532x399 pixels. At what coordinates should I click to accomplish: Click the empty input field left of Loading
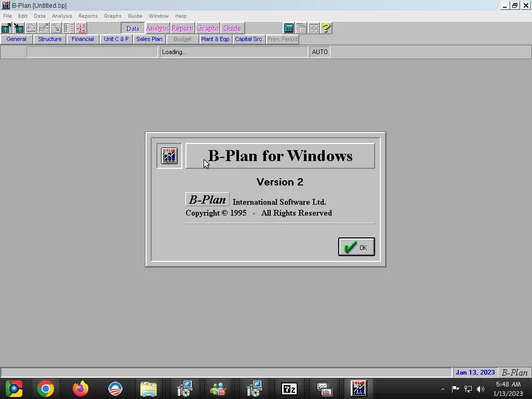(92, 52)
